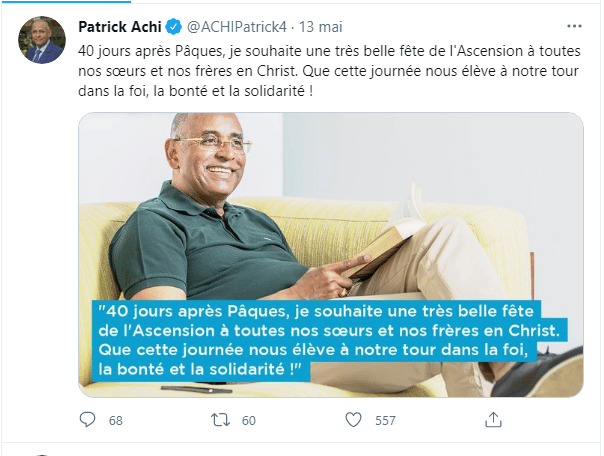Click the tweet text about l'Ascension
The width and height of the screenshot is (604, 456).
tap(329, 71)
